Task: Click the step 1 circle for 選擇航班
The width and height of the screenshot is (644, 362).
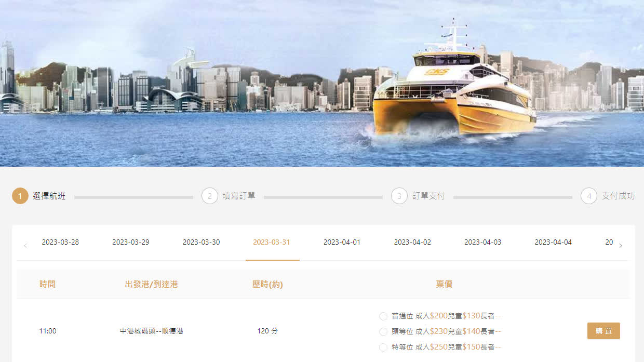Action: coord(20,196)
